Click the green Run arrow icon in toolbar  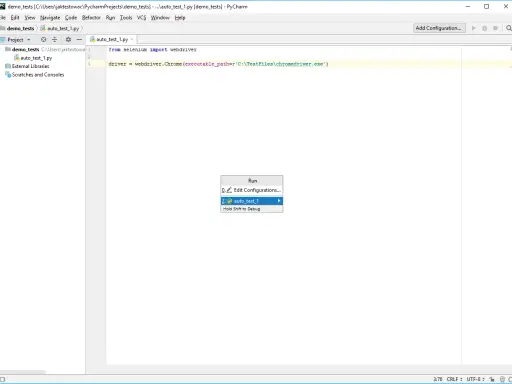[x=473, y=28]
